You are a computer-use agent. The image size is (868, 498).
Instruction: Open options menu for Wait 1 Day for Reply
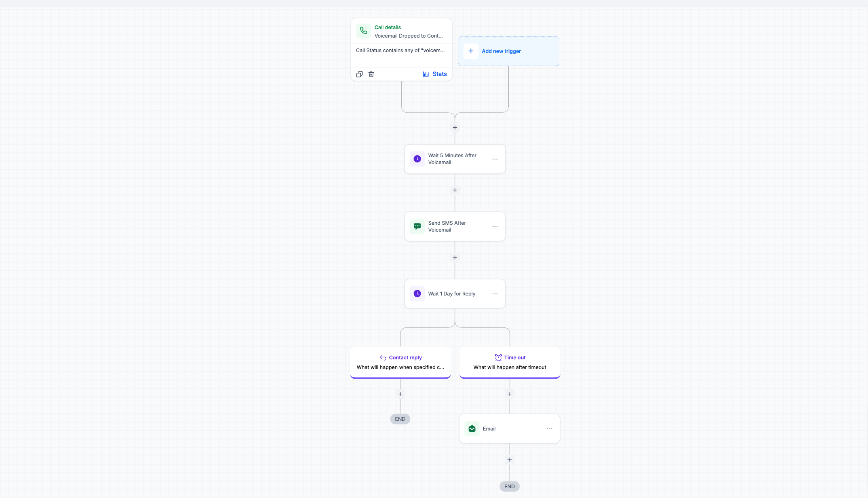pos(495,294)
